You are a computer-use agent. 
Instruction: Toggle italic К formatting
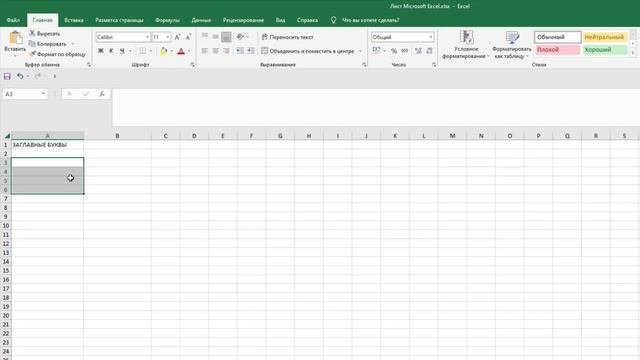tap(111, 51)
